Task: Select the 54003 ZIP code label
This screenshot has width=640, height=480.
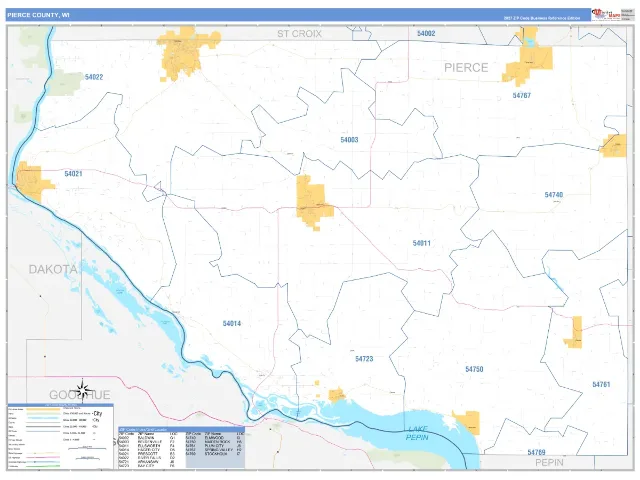Action: tap(349, 140)
